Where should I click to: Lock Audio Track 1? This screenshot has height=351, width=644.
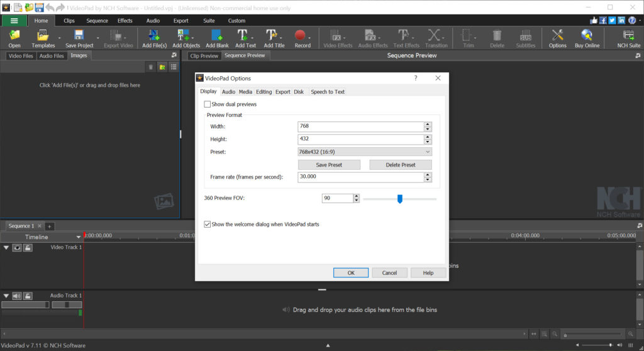tap(28, 296)
